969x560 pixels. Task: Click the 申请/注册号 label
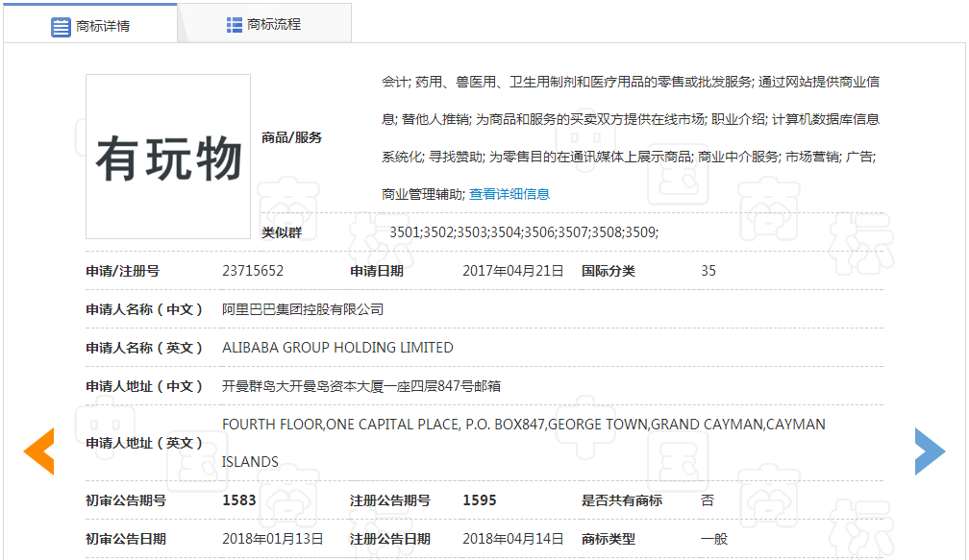pyautogui.click(x=122, y=271)
